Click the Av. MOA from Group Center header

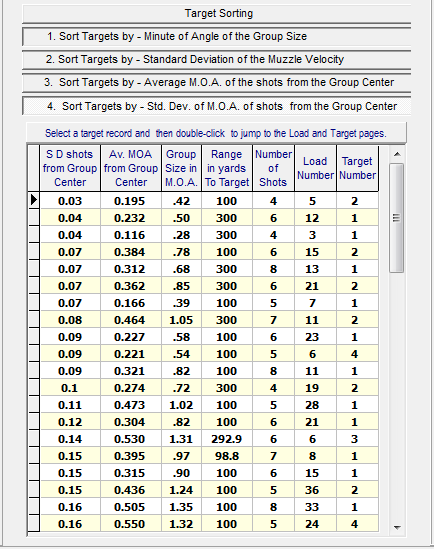click(131, 168)
